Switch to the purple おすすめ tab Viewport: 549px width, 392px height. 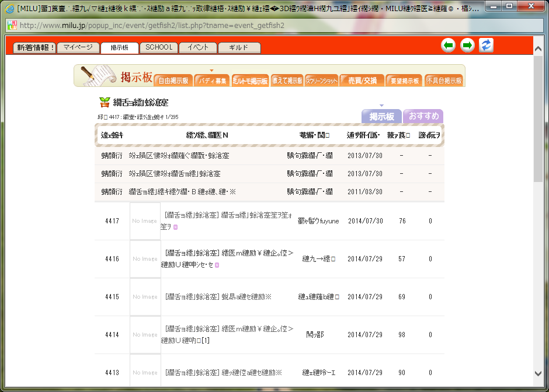[423, 117]
